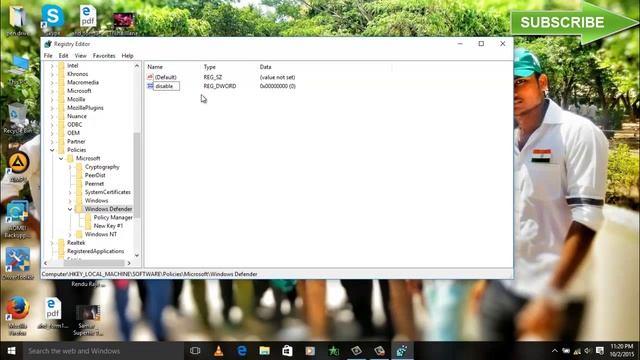Select the Partner key
This screenshot has height=360, width=640.
pos(76,141)
